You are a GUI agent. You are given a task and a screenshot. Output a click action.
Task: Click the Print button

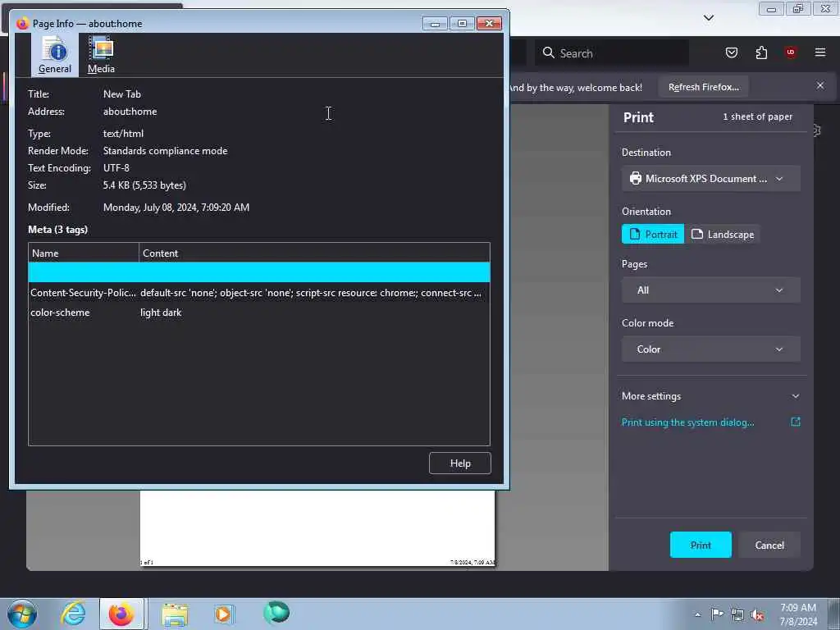[x=701, y=545]
